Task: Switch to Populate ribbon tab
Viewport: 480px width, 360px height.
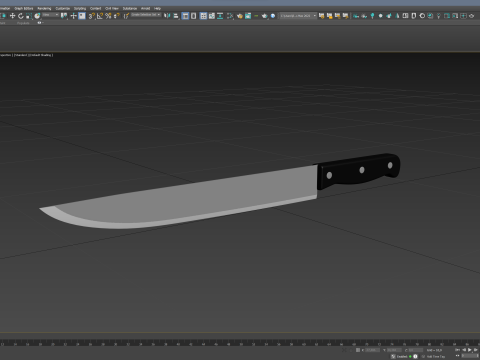Action: [x=23, y=23]
